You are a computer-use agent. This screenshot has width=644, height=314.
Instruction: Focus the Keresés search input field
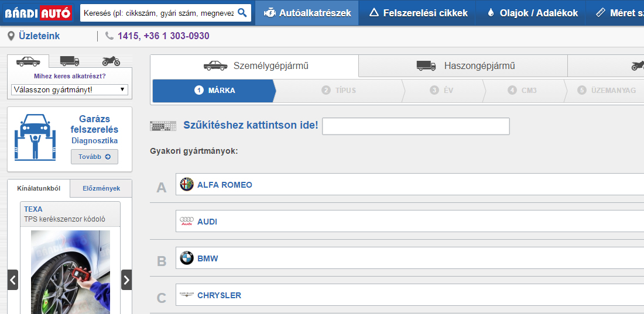[x=159, y=13]
